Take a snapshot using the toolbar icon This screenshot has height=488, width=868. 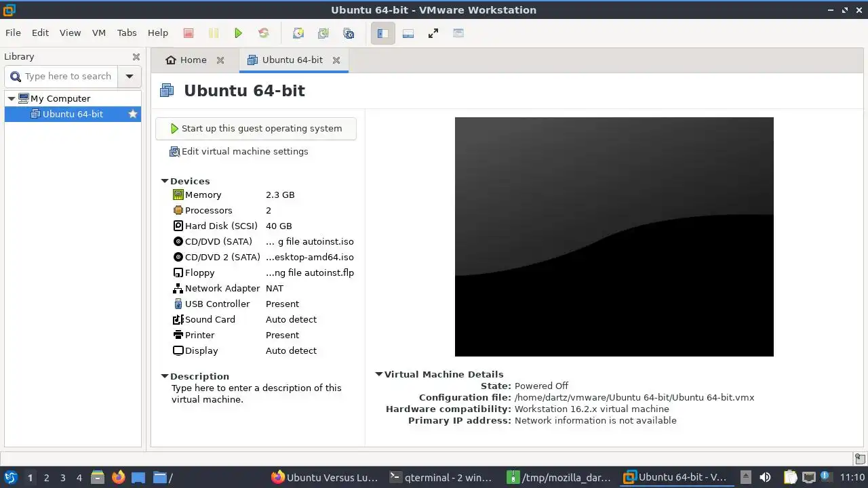click(298, 33)
